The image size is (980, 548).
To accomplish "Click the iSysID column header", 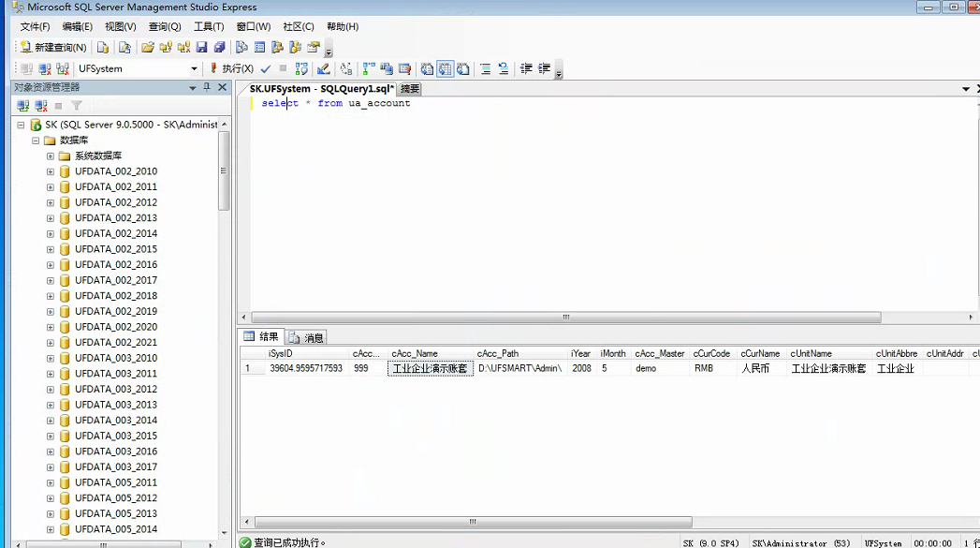I will tap(307, 353).
